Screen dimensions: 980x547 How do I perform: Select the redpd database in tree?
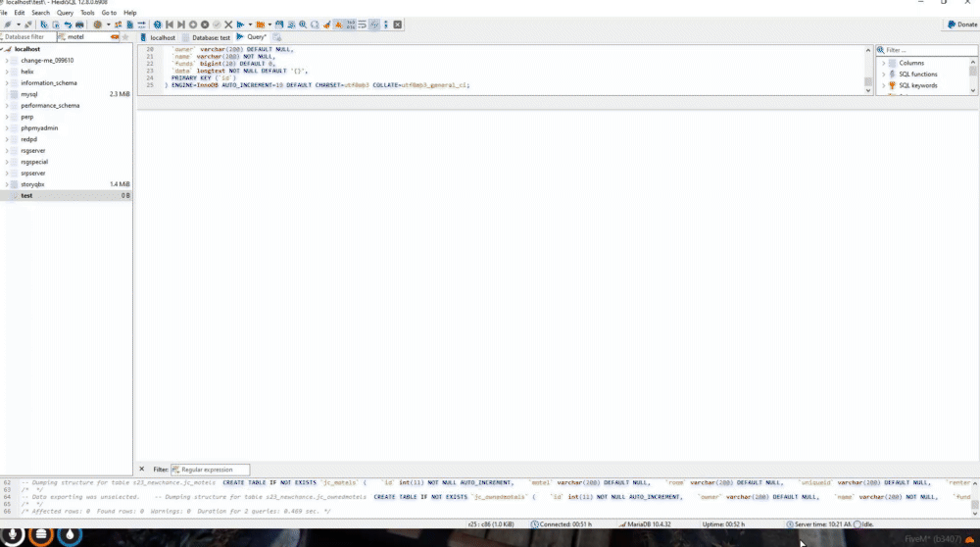point(28,139)
